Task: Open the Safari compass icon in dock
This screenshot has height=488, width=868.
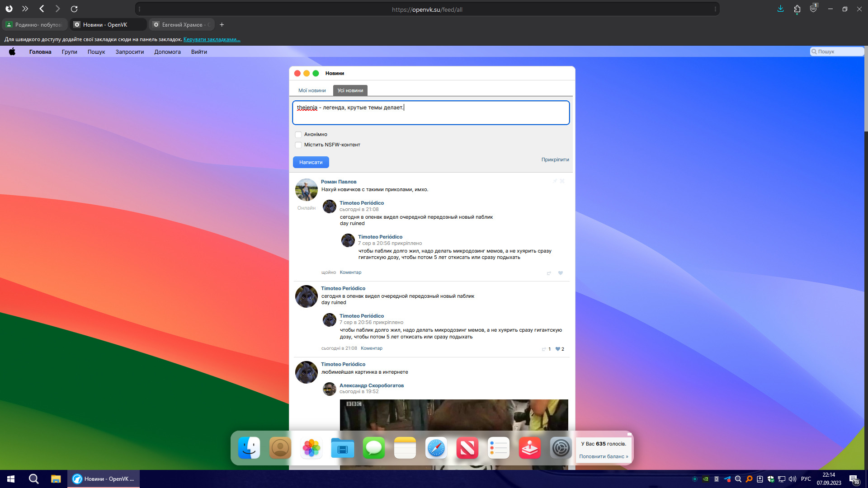Action: (x=436, y=448)
